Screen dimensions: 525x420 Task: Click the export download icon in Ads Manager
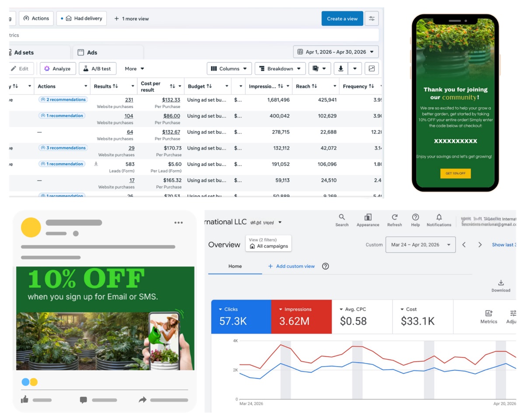pyautogui.click(x=341, y=69)
